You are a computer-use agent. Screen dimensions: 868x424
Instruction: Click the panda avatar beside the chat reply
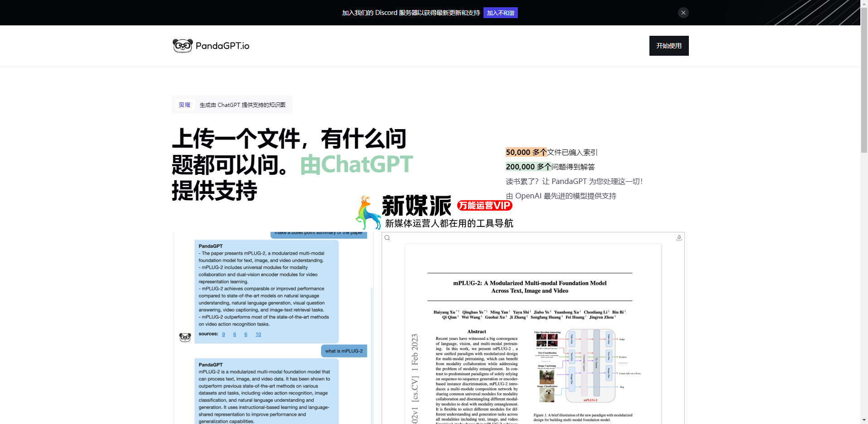coord(185,337)
